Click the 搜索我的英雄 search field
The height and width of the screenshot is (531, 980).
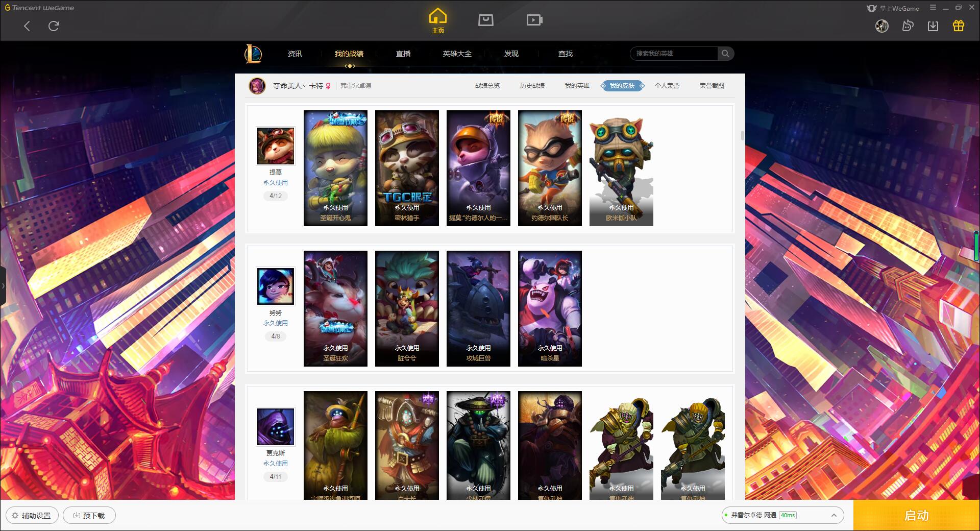[674, 54]
